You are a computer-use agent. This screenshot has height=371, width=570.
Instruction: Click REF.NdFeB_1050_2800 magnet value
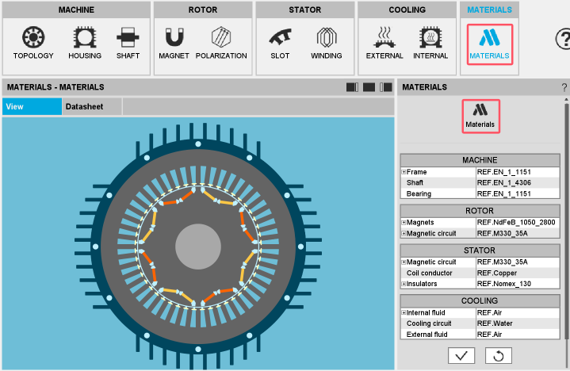[x=518, y=222]
